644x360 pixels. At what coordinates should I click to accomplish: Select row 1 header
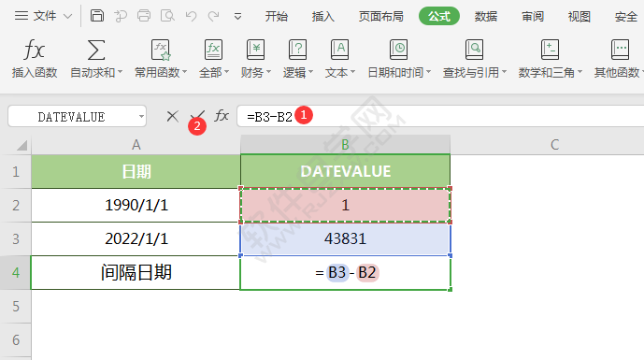16,171
